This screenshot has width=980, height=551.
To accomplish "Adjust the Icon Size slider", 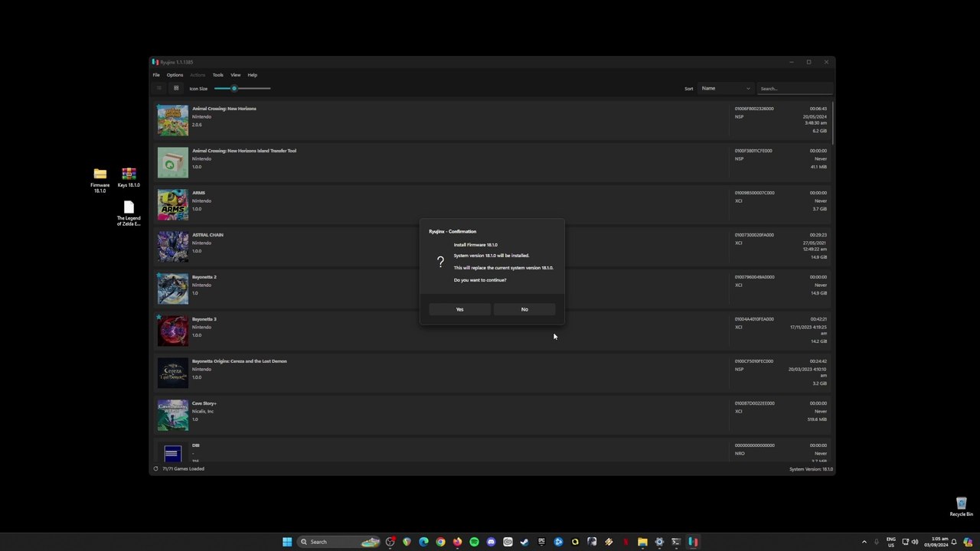I will (242, 88).
